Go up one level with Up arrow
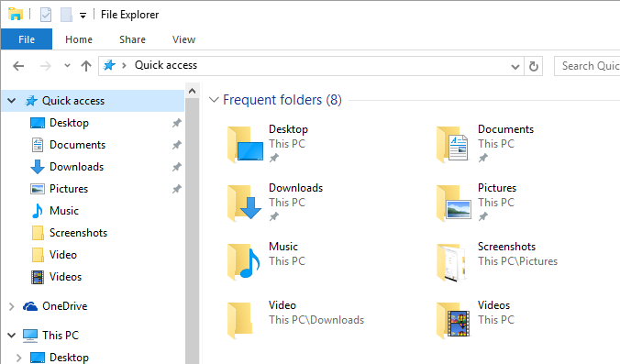The image size is (620, 364). 86,66
